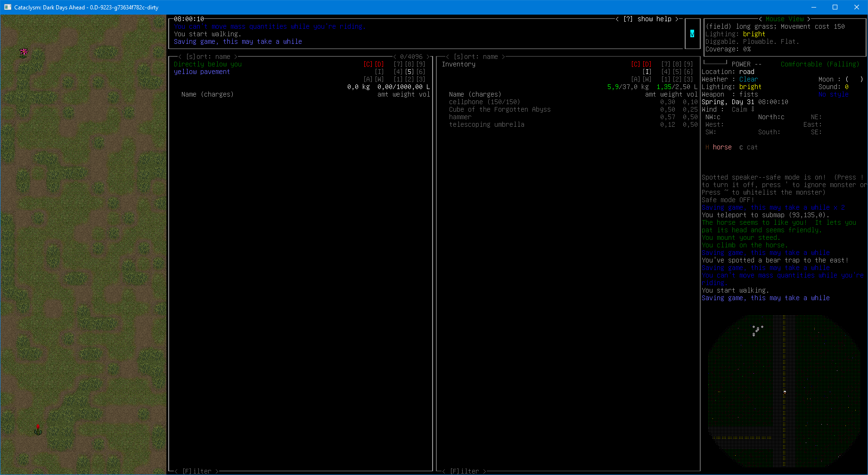Maximize the Cataclysm window
This screenshot has height=475, width=868.
coord(835,7)
